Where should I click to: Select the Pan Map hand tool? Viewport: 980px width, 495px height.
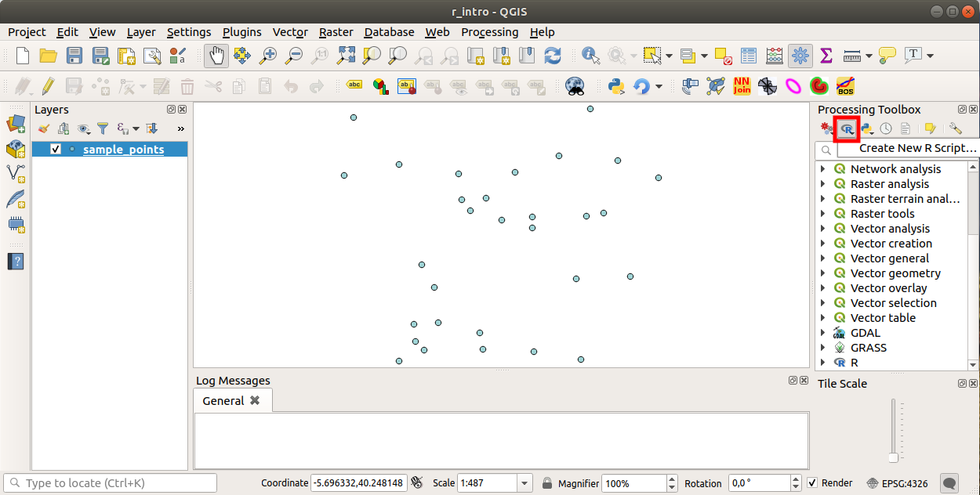click(x=216, y=56)
